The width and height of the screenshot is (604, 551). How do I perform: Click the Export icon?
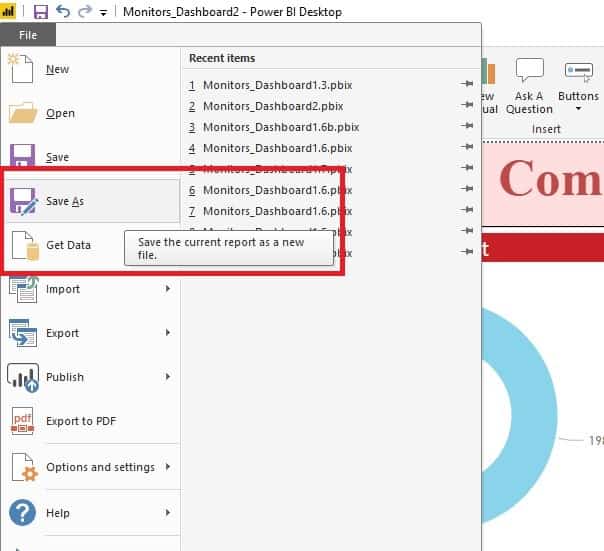(x=23, y=333)
